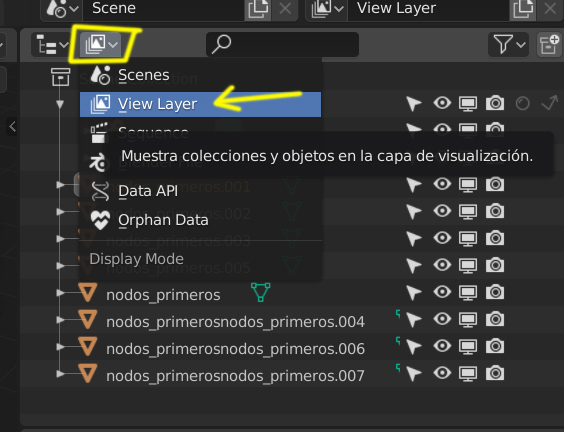Image resolution: width=564 pixels, height=432 pixels.
Task: Select the nodos_primeros object name
Action: [x=163, y=295]
